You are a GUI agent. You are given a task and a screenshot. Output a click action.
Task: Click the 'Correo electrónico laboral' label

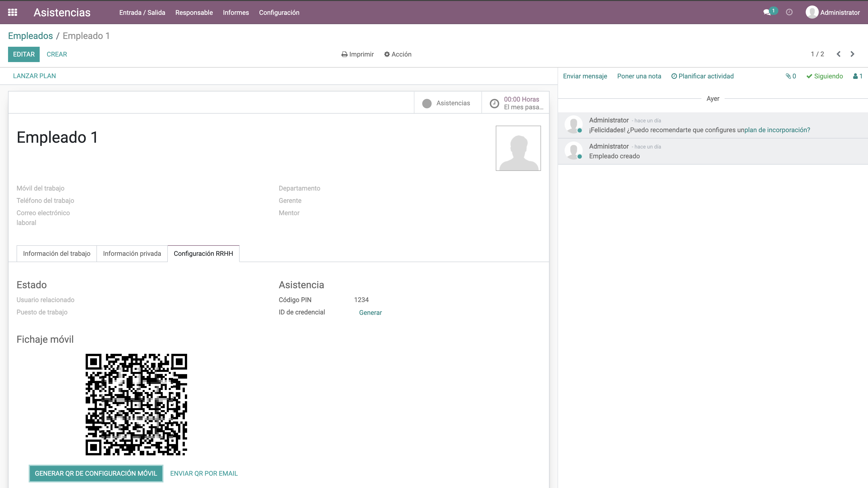(x=43, y=218)
